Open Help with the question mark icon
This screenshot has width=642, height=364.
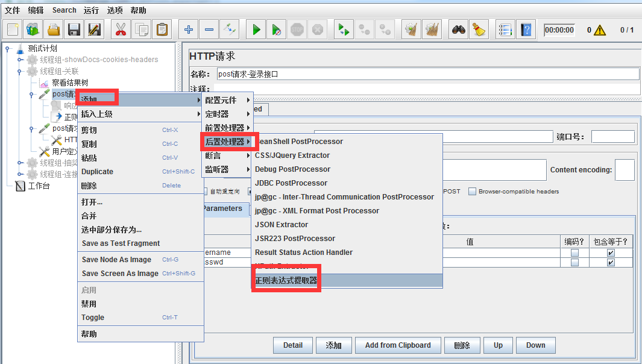point(526,30)
